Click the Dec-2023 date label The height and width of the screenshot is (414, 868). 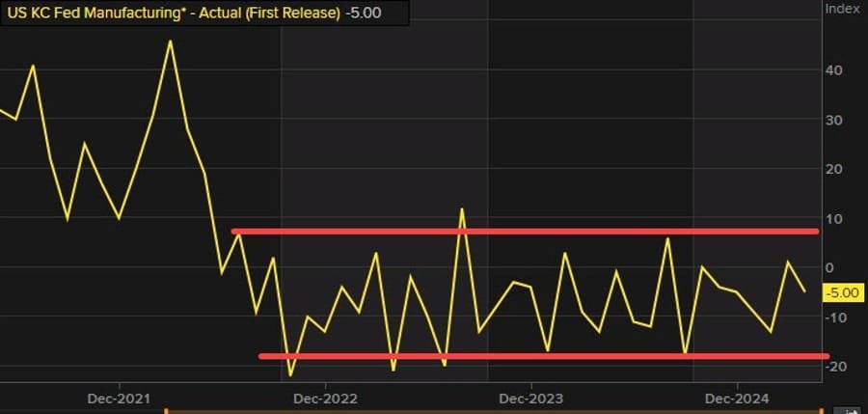[x=529, y=398]
